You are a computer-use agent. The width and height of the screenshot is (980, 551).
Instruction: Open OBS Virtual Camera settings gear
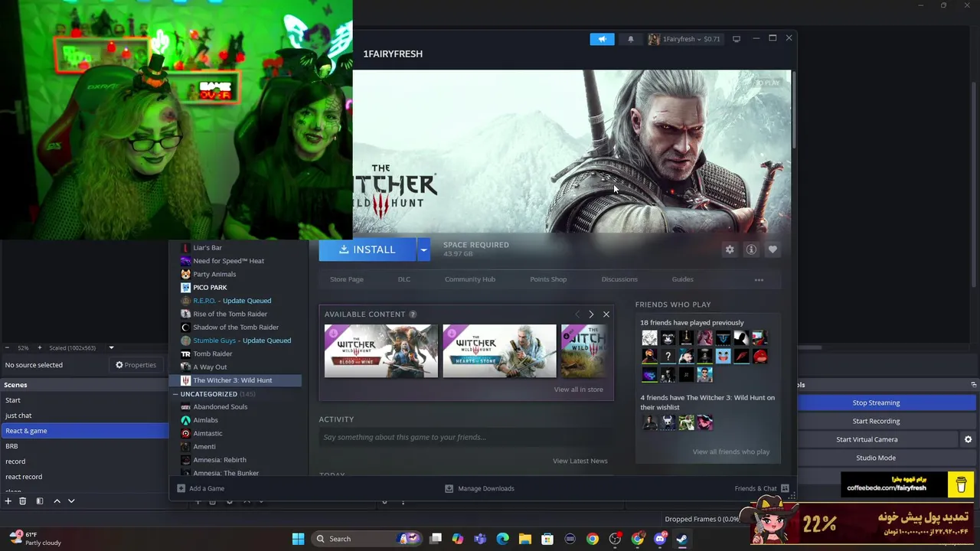[x=968, y=439]
